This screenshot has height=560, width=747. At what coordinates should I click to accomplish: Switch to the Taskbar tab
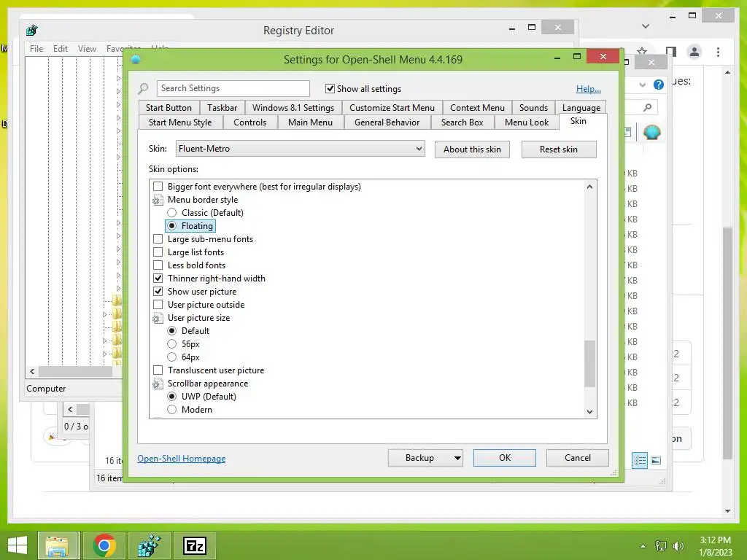click(222, 108)
